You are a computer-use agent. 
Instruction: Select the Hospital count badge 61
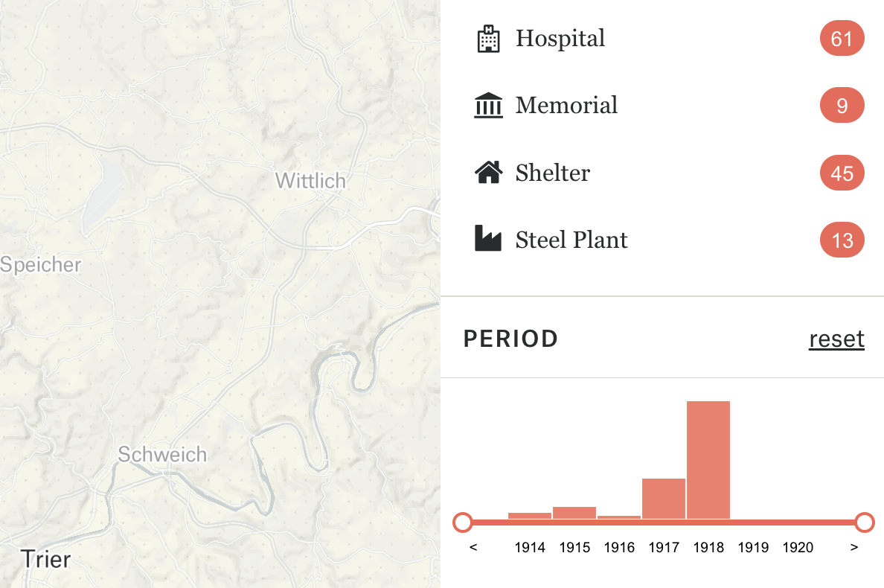[x=842, y=39]
